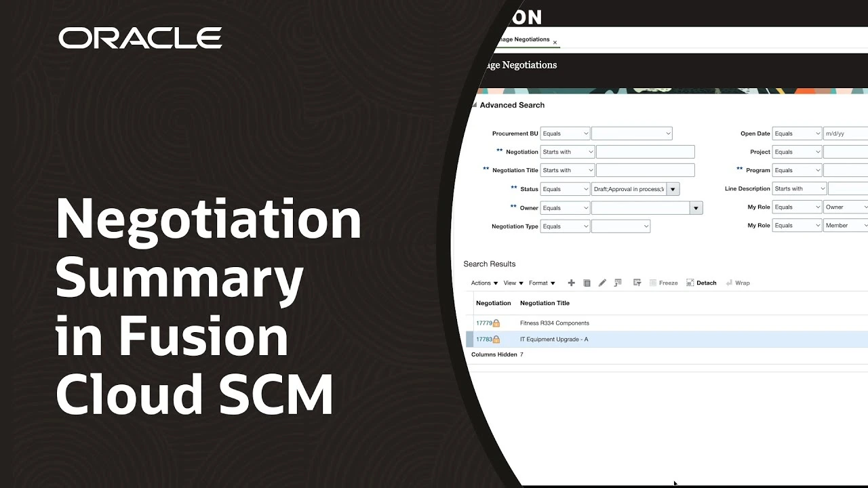The height and width of the screenshot is (488, 868).
Task: Click the Wrap text button
Action: [x=738, y=283]
